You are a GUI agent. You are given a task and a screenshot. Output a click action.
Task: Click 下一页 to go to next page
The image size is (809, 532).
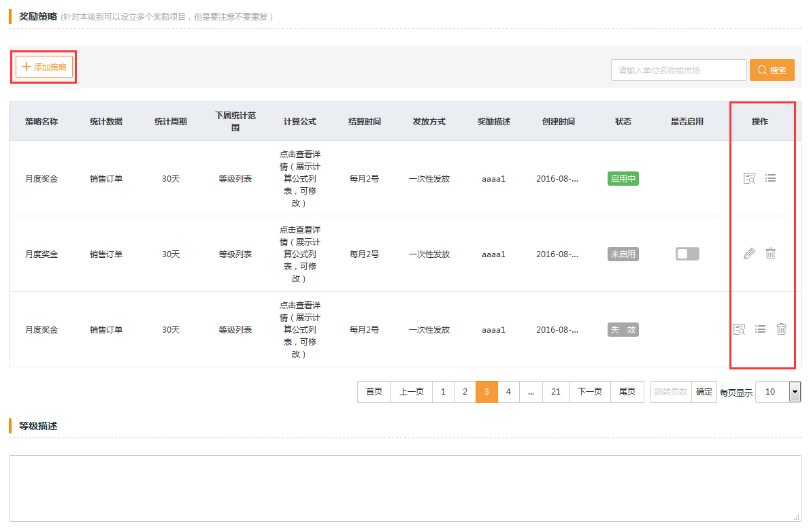click(589, 392)
